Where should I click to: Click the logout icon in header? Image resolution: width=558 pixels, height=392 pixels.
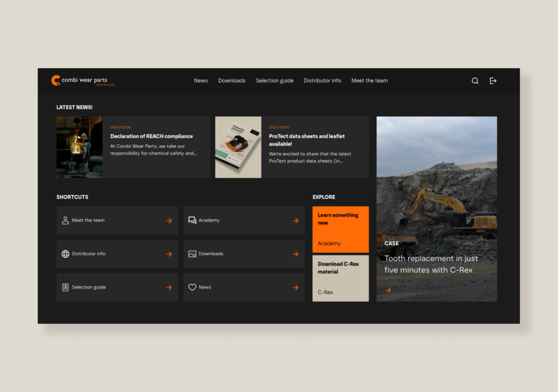493,81
